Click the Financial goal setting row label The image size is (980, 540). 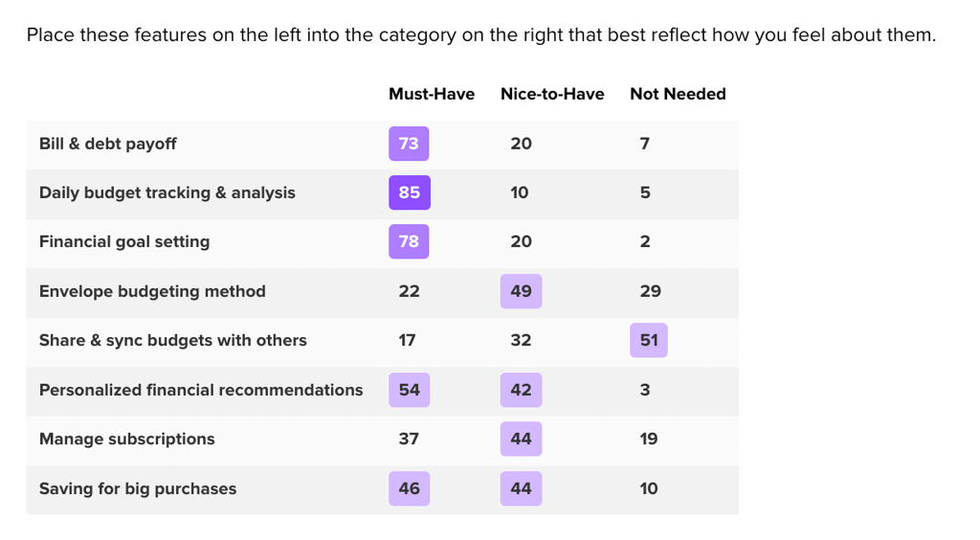pos(124,242)
